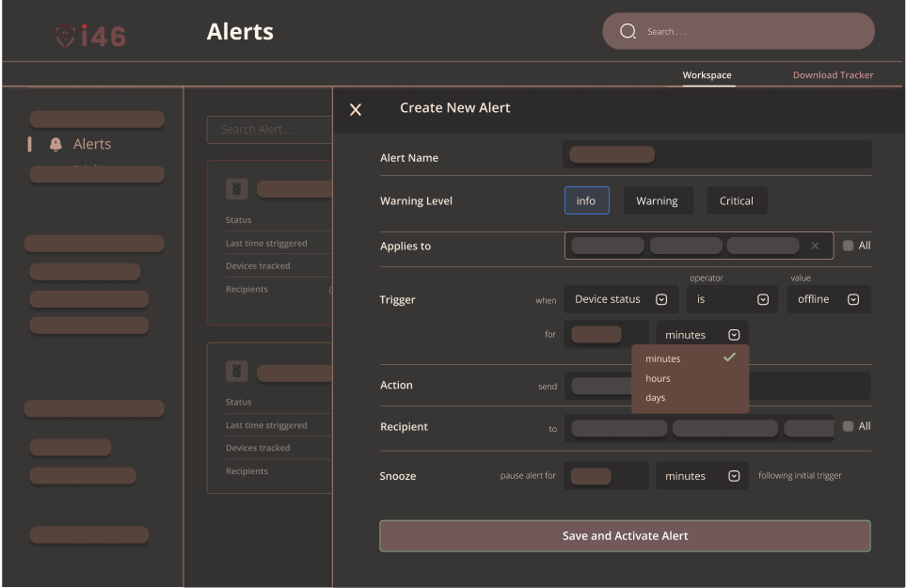Image resolution: width=906 pixels, height=588 pixels.
Task: Click the Search Alert field
Action: click(269, 130)
